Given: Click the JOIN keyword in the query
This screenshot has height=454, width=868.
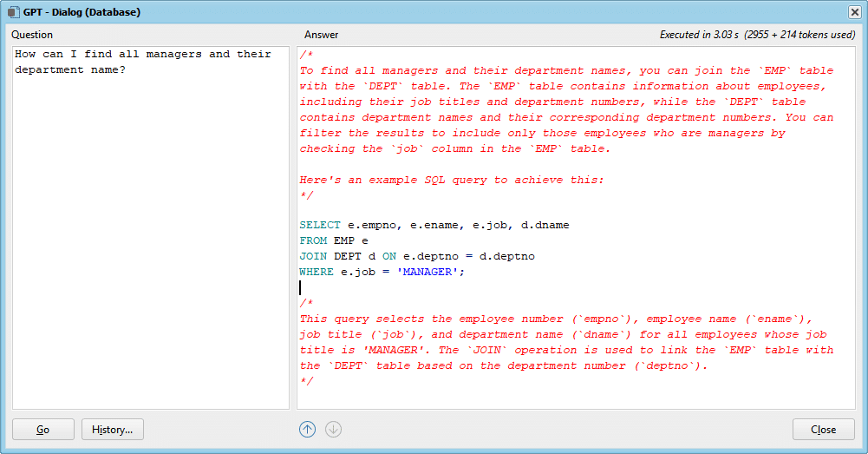Looking at the screenshot, I should coord(313,256).
